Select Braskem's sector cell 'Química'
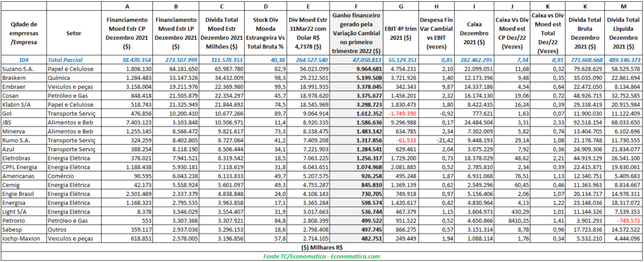This screenshot has height=262, width=644. click(x=74, y=76)
